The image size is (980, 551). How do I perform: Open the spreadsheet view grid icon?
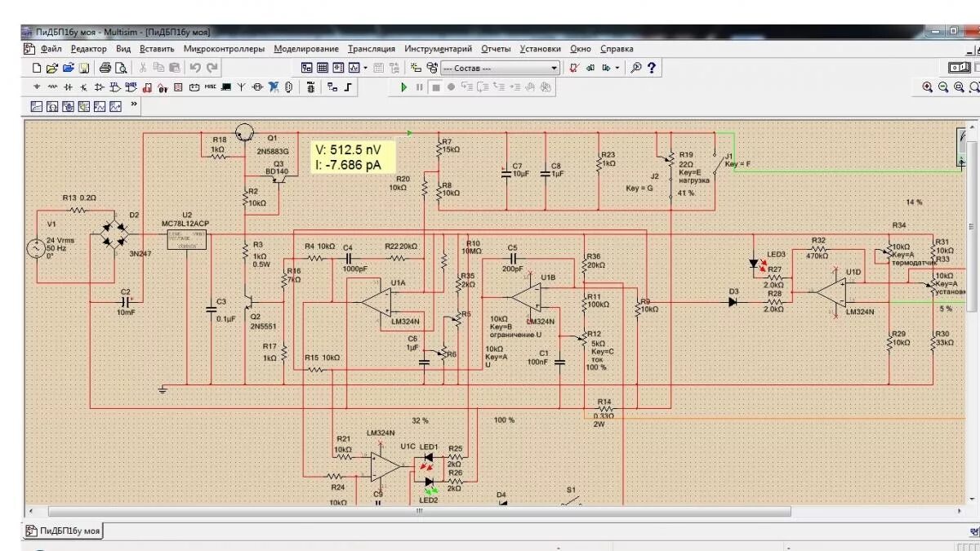tap(323, 69)
